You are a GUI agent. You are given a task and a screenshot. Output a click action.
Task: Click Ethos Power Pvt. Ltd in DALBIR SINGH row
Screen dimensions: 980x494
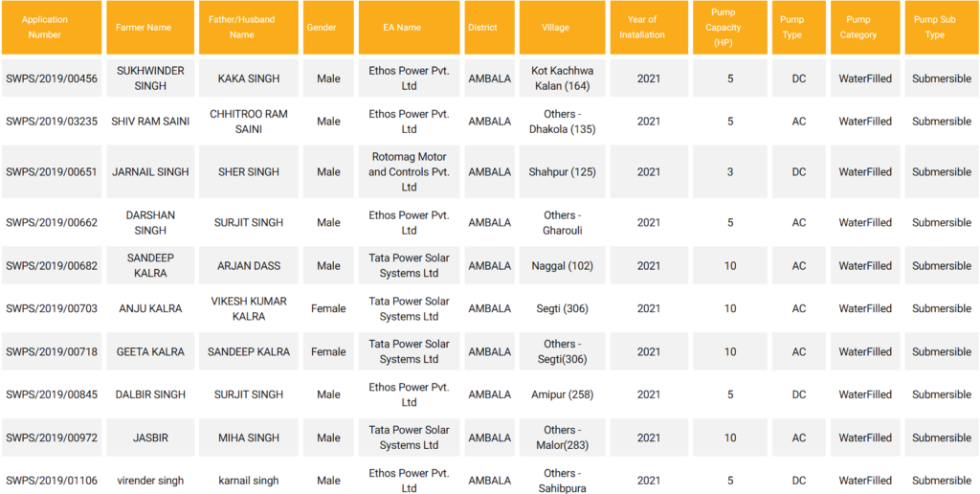pos(410,394)
